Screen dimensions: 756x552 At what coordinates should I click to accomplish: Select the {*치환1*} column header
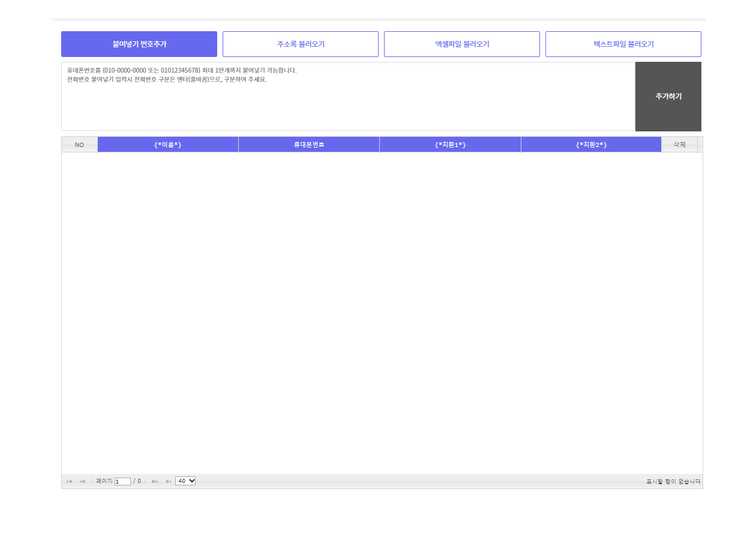(450, 145)
